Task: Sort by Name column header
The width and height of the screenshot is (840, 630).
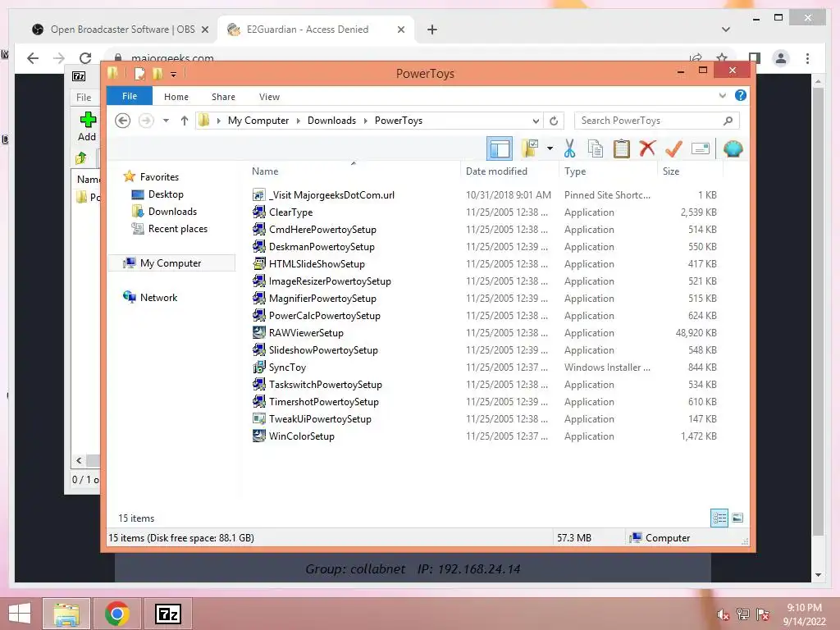Action: (x=265, y=171)
